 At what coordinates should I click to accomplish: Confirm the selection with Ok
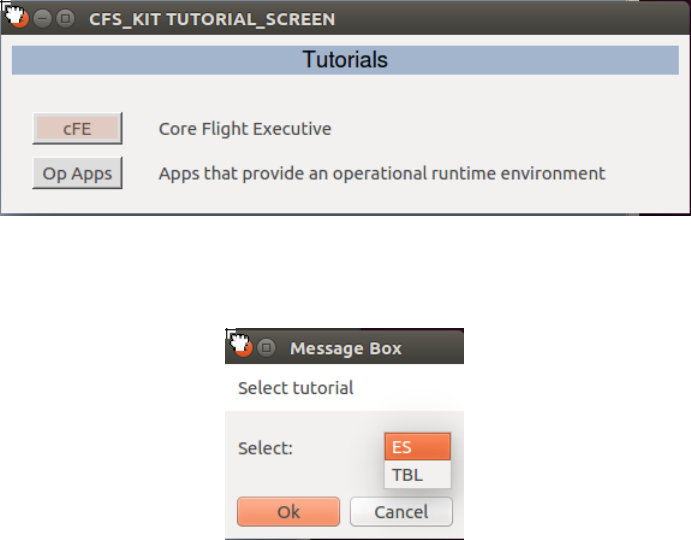288,512
